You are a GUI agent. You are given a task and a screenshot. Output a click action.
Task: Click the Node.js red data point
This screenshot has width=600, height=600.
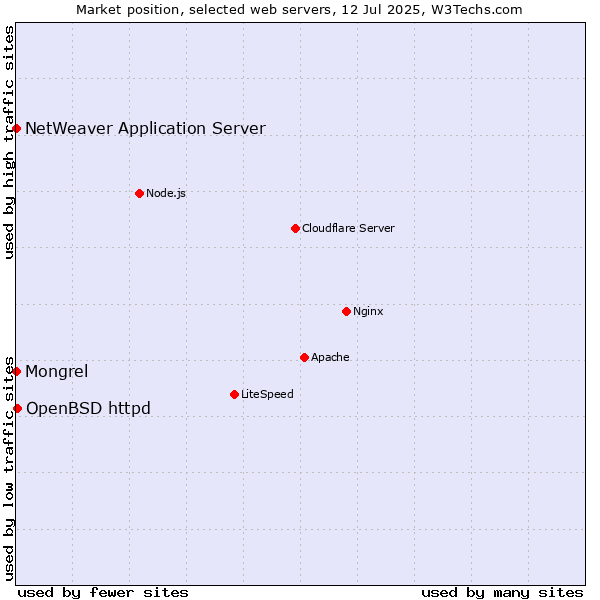click(140, 194)
